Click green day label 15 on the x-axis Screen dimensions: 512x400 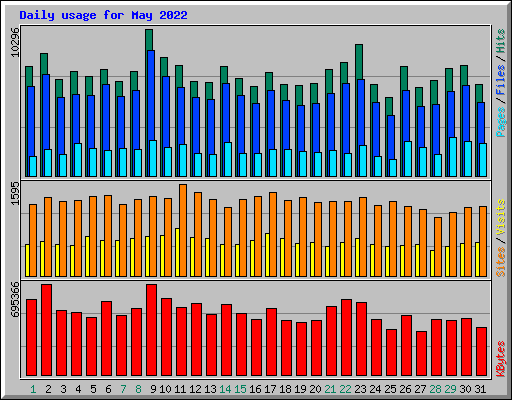coord(240,389)
